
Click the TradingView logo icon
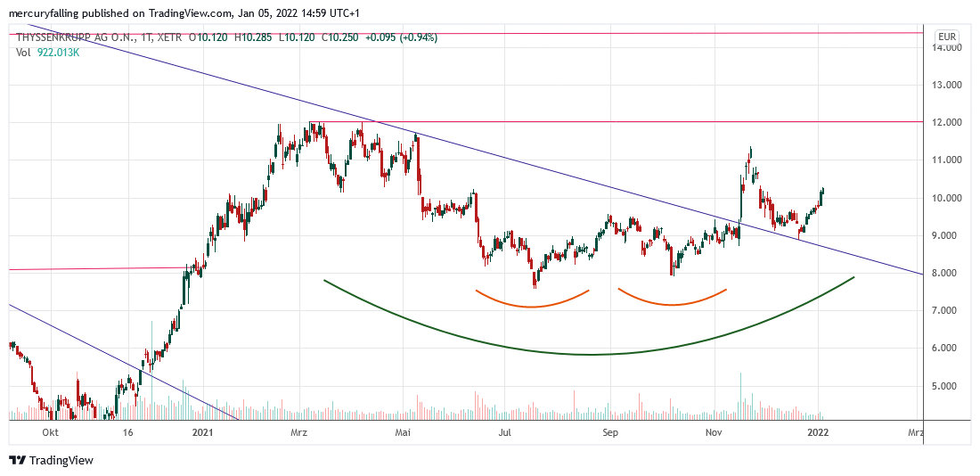coord(17,460)
